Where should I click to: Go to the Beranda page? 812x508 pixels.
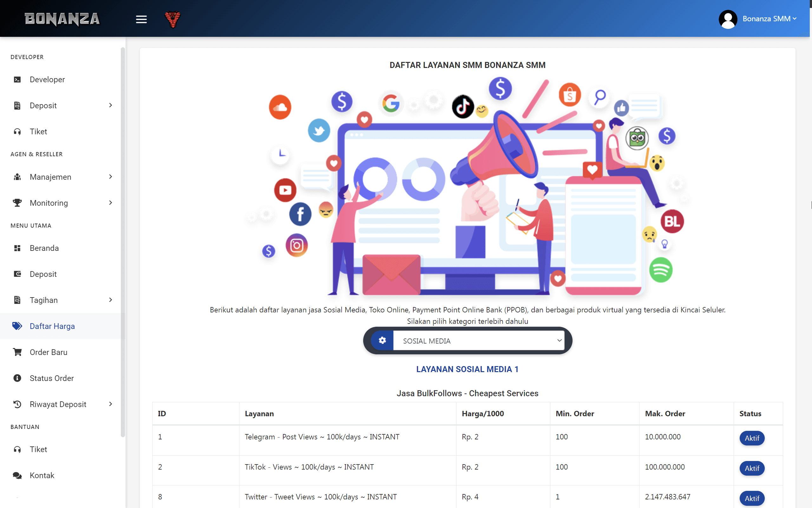(44, 248)
